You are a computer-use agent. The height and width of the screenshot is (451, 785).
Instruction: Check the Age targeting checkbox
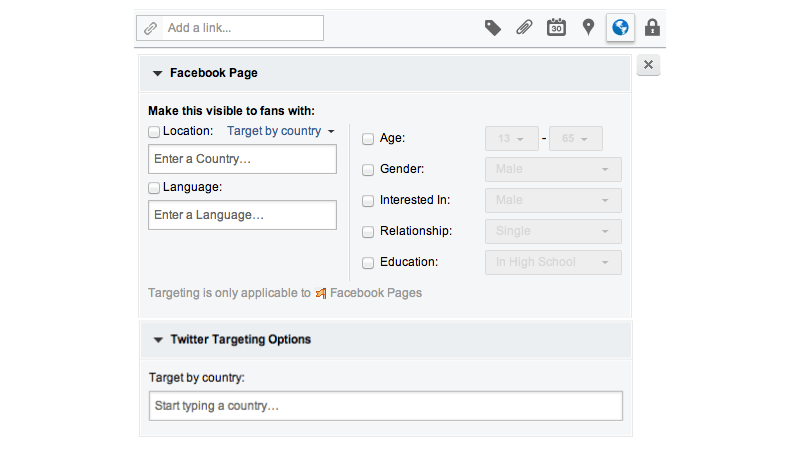[368, 139]
